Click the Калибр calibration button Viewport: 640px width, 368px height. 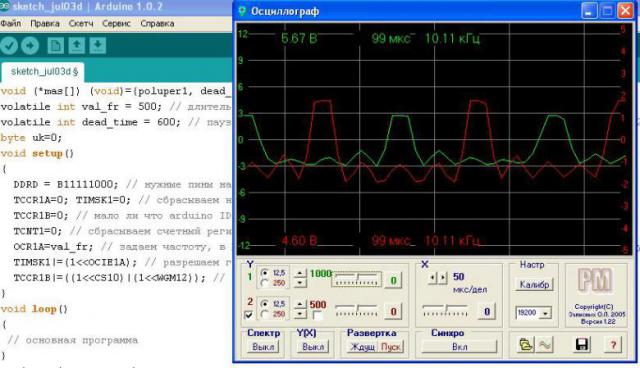(x=534, y=284)
